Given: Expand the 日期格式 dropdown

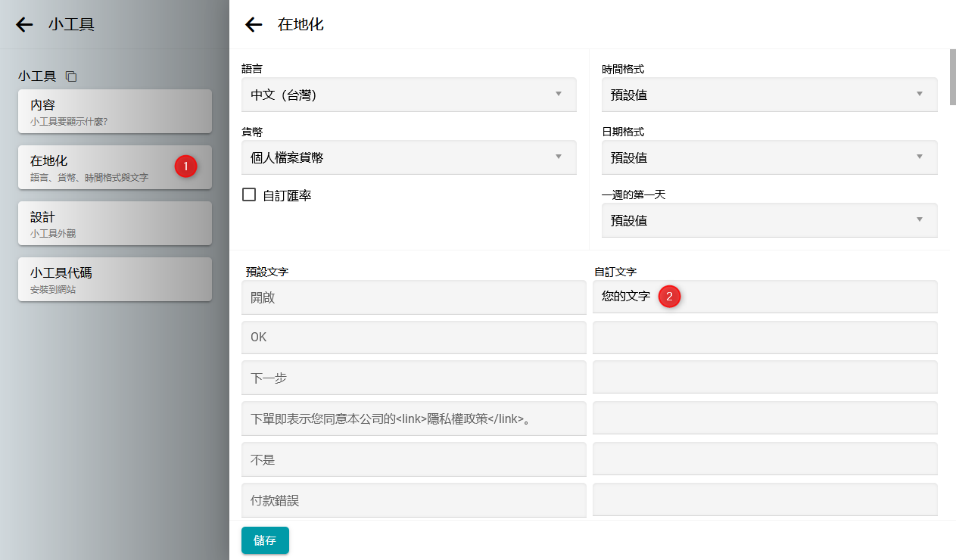Looking at the screenshot, I should click(769, 157).
